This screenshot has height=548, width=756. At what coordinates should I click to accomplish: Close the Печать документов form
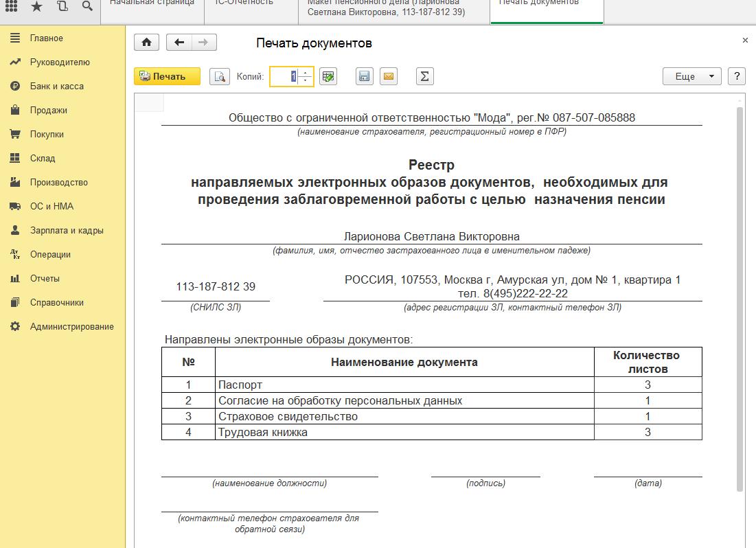tap(745, 41)
